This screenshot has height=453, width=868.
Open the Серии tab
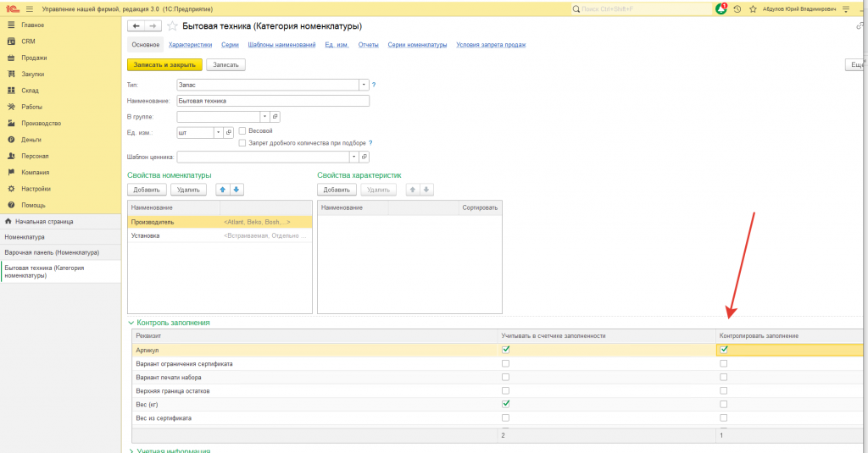[230, 45]
